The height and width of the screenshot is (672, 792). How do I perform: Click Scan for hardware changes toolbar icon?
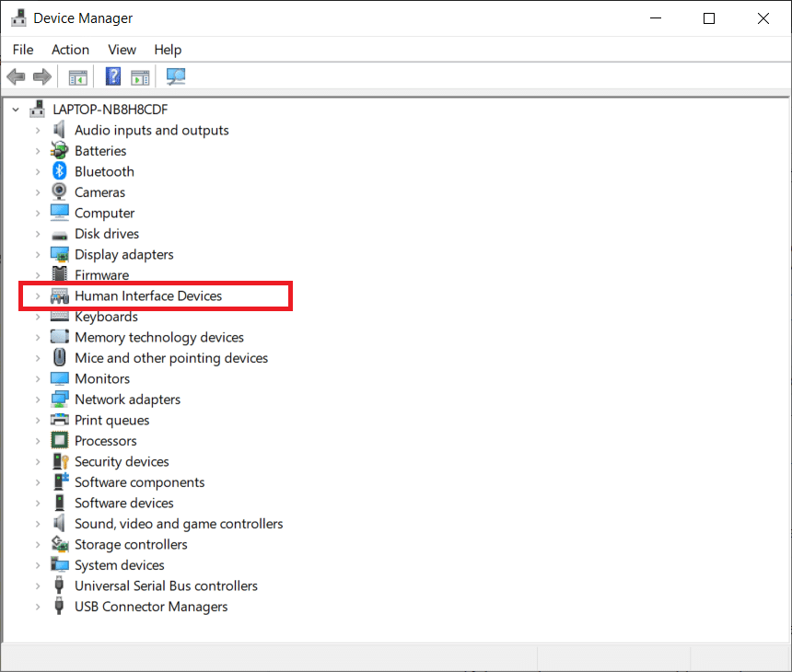[x=175, y=76]
